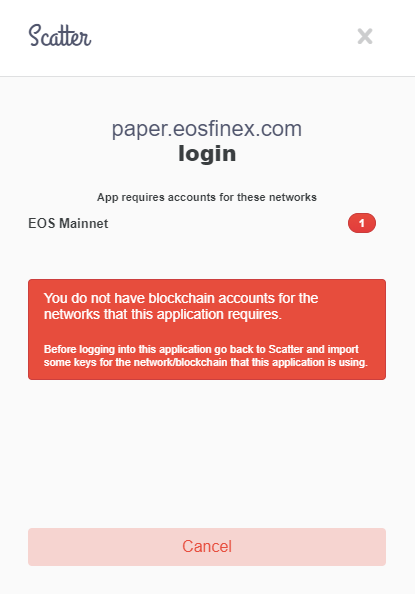Viewport: 415px width, 594px height.
Task: Click the blank area above the domain name
Action: (x=207, y=98)
